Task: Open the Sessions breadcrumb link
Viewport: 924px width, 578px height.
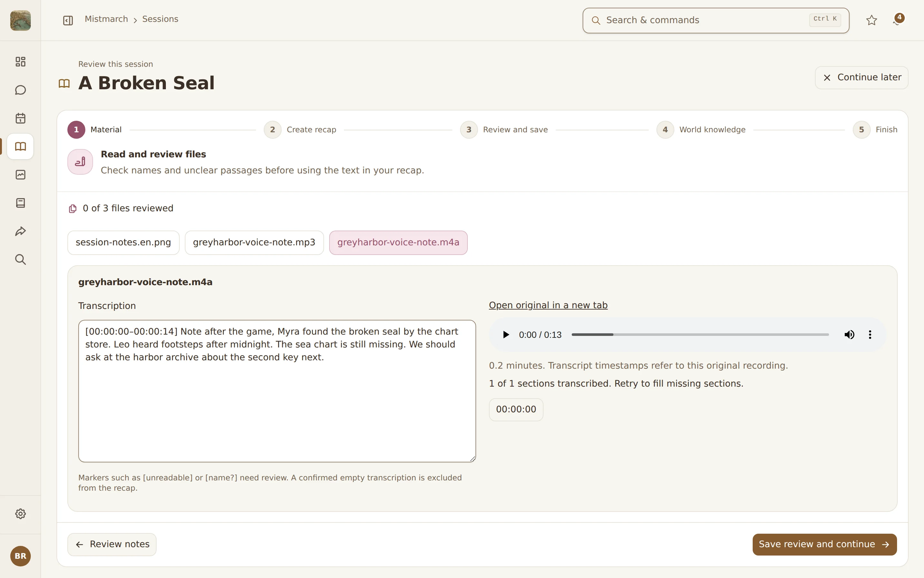Action: click(160, 19)
